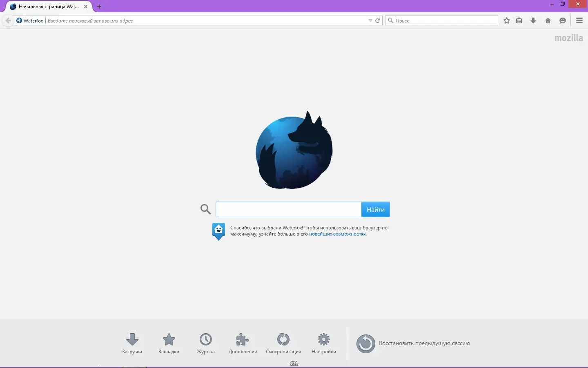Minimize the Waterfox window
Image resolution: width=588 pixels, height=368 pixels.
click(x=552, y=4)
